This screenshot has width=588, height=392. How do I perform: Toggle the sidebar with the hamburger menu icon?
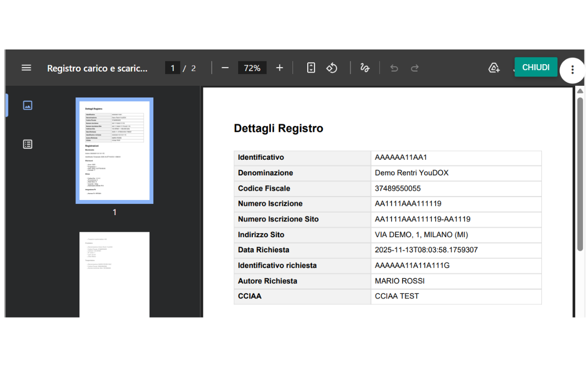(x=26, y=68)
